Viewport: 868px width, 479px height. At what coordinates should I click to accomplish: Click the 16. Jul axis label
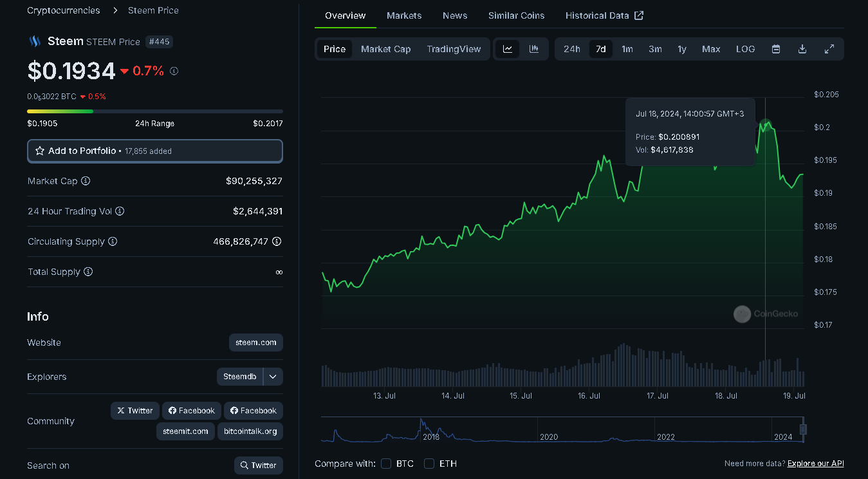[589, 396]
